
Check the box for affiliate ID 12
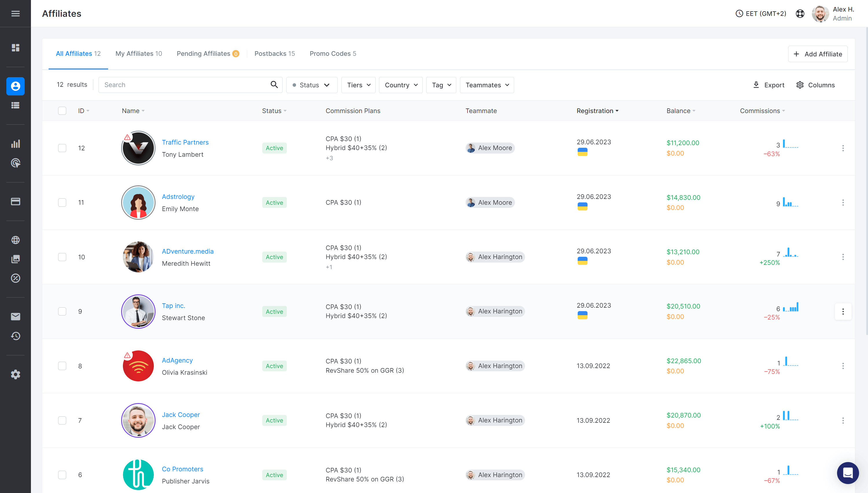point(62,148)
